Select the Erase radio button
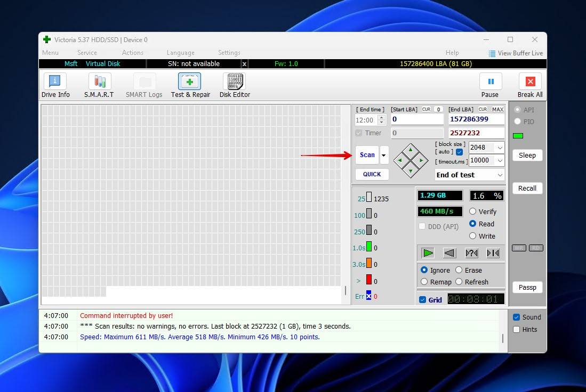586x392 pixels. (x=459, y=270)
